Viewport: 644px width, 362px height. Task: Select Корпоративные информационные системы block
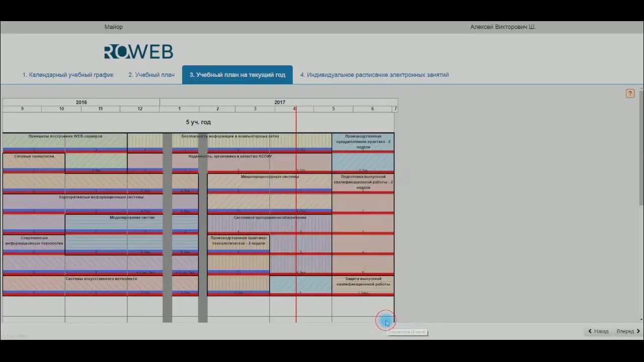pos(101,204)
